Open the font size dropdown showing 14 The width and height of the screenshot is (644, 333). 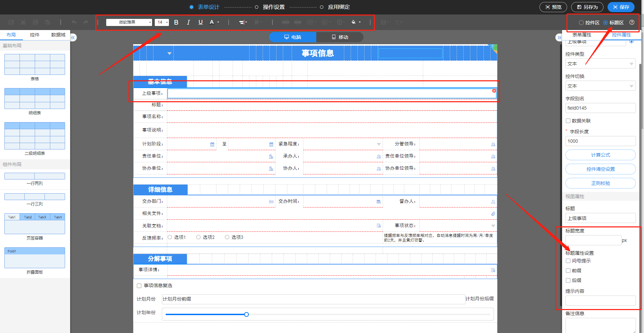[162, 22]
